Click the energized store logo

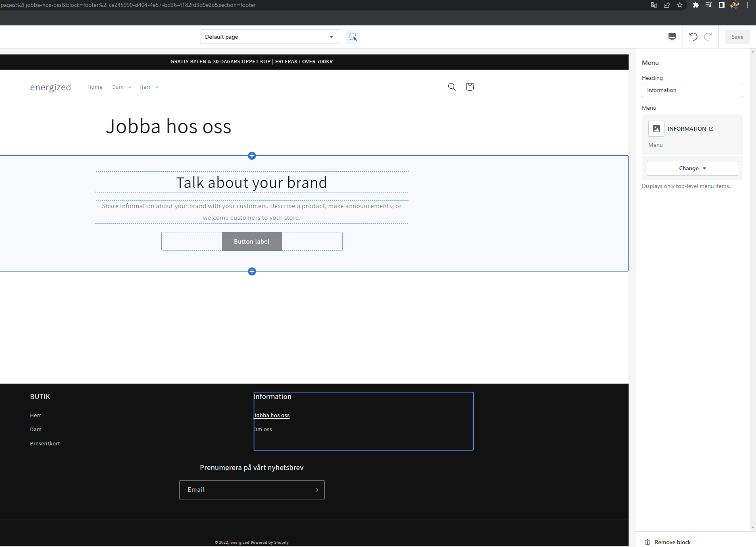coord(50,87)
